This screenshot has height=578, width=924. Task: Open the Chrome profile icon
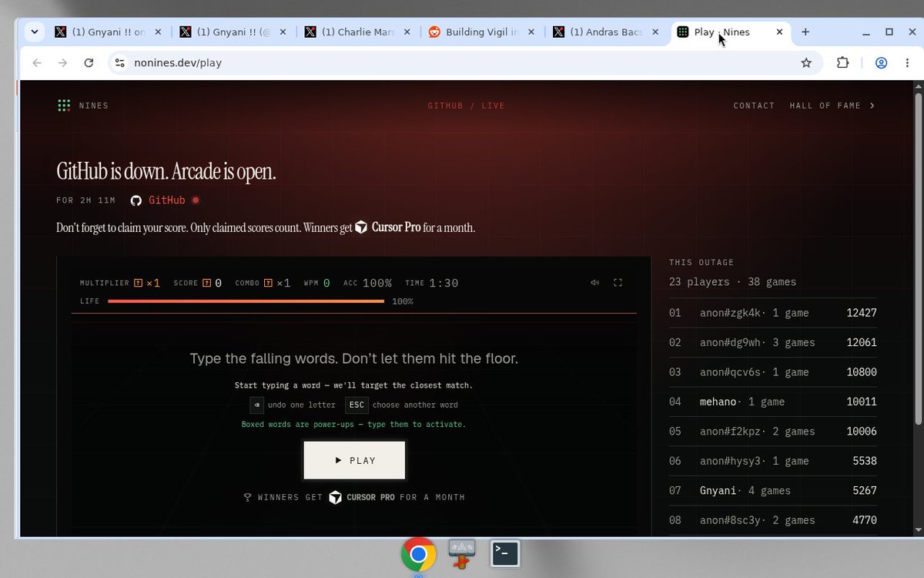882,63
